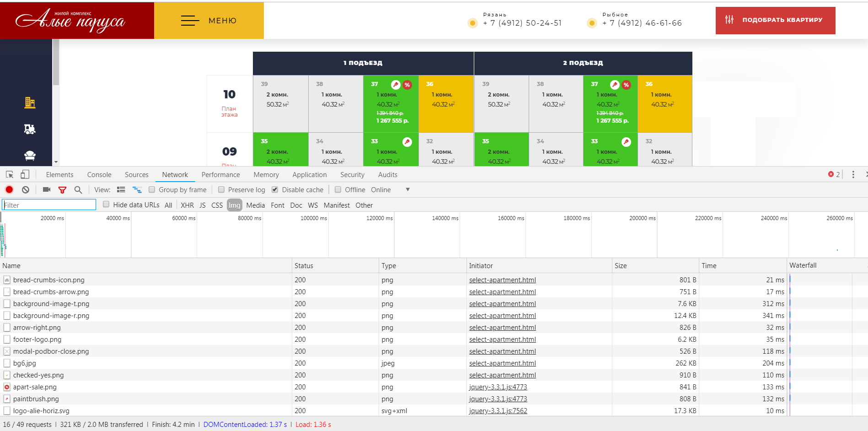Click sidebar scroll down arrow

click(x=56, y=162)
